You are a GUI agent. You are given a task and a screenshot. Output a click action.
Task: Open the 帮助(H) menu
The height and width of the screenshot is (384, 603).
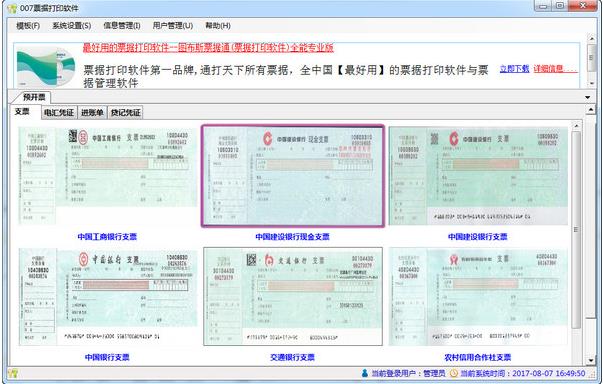click(x=218, y=26)
